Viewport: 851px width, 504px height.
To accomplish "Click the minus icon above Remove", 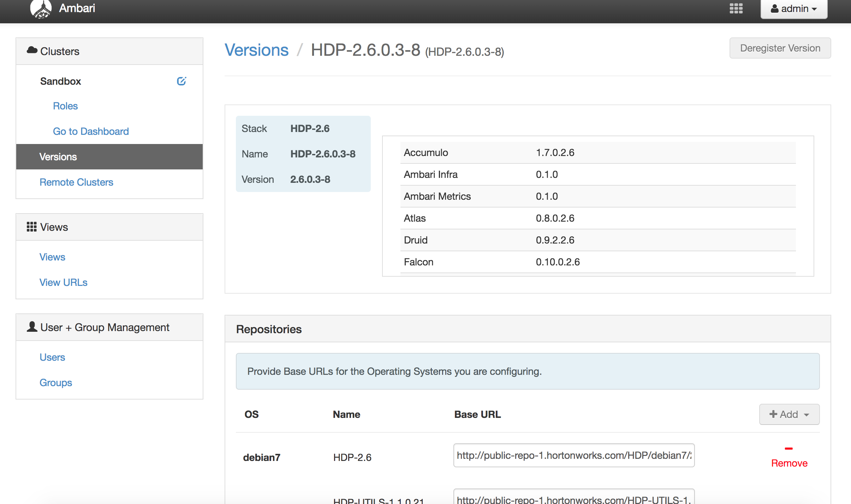I will pos(788,449).
